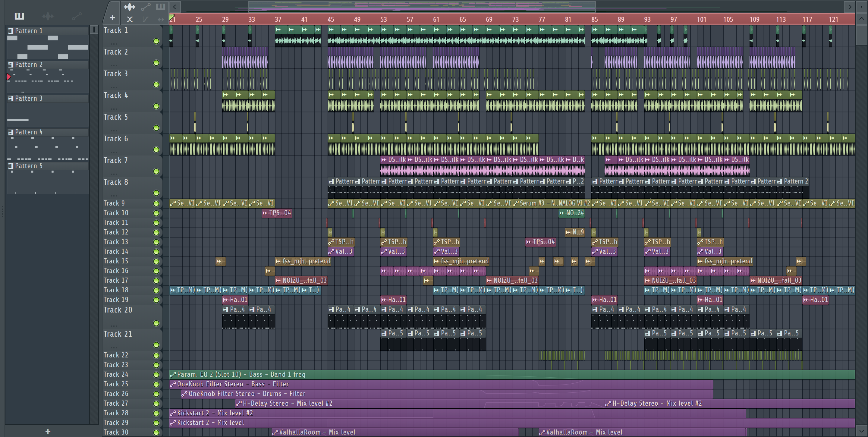Select first ValhallaRoom Mix level clip
This screenshot has height=437, width=868.
(x=395, y=432)
